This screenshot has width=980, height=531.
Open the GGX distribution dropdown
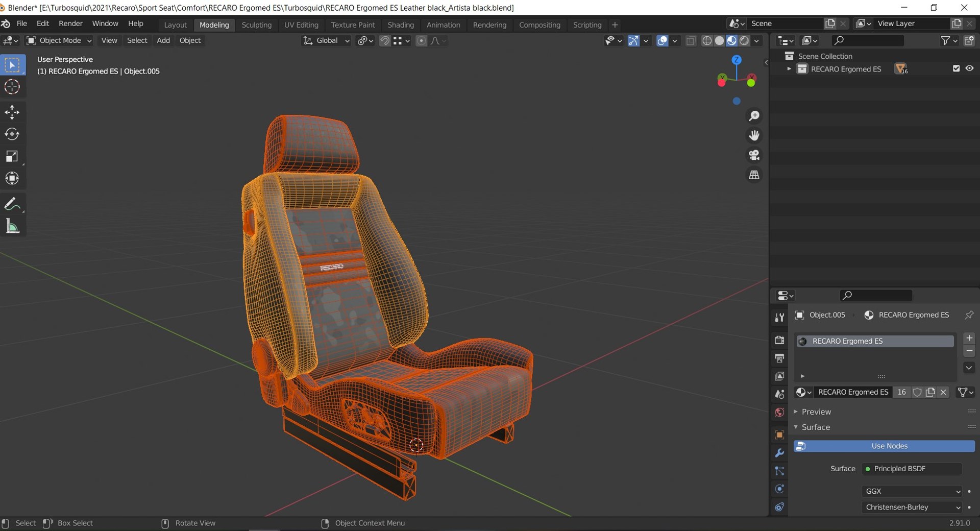pos(912,491)
